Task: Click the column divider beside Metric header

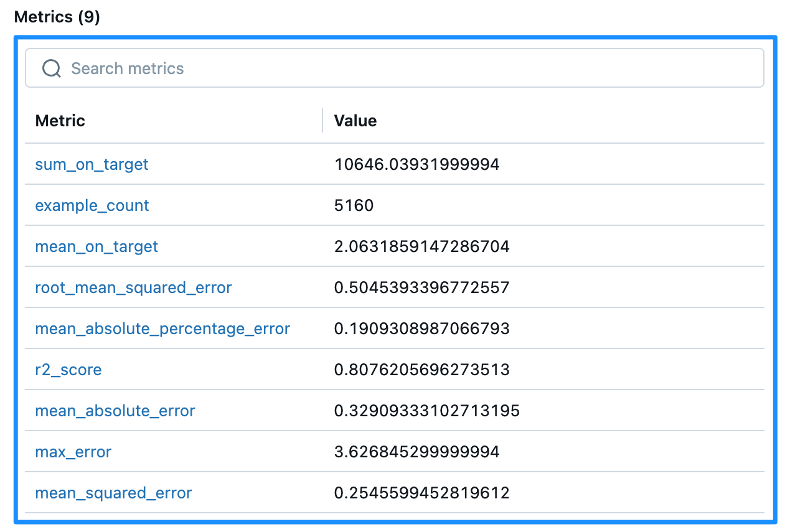Action: [322, 120]
